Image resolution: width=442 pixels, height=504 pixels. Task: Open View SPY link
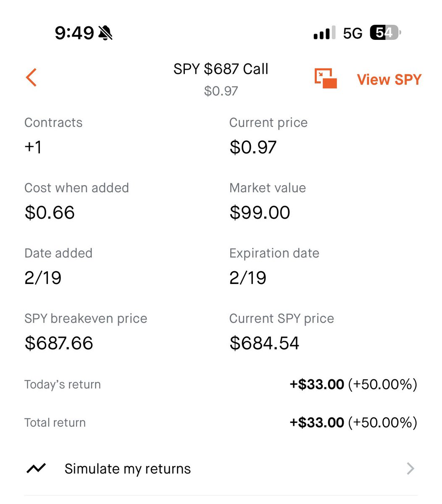389,79
